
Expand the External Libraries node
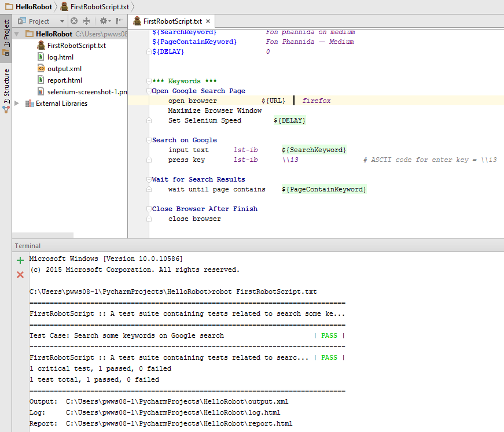click(x=17, y=103)
